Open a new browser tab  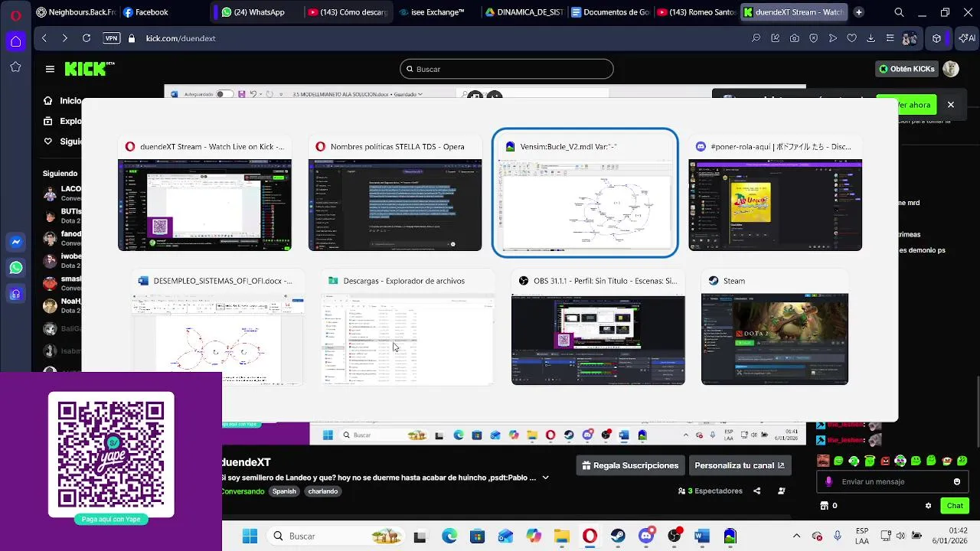pyautogui.click(x=859, y=12)
